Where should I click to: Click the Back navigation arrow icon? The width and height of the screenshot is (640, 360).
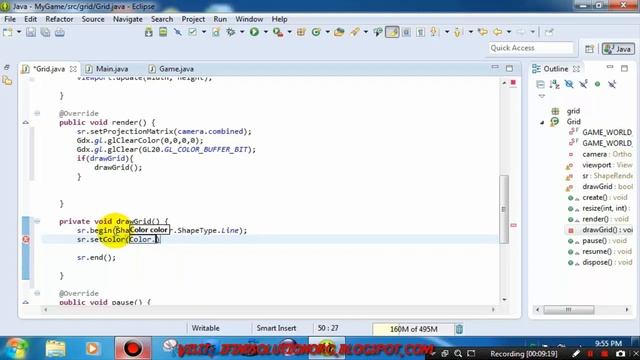pos(498,32)
